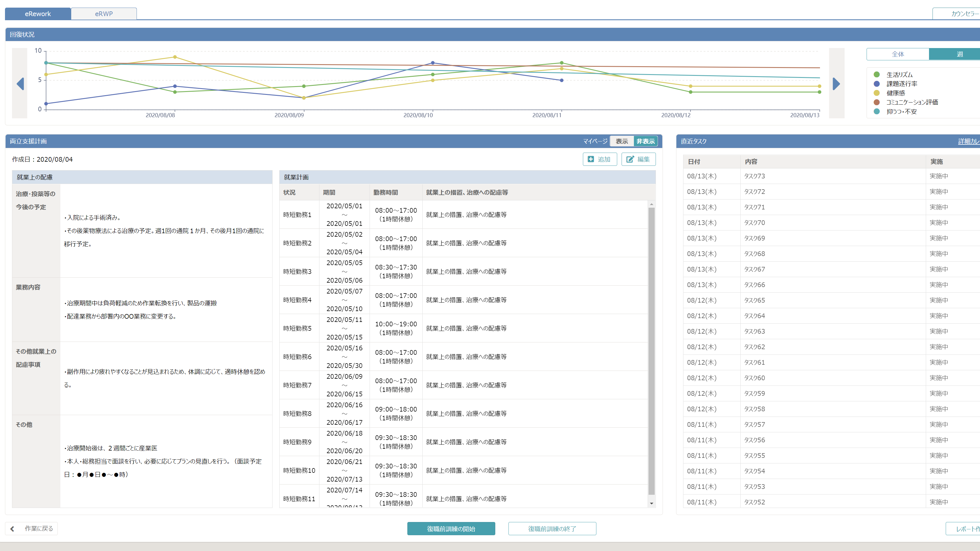Click 10:00～19:00 working hours cell
The height and width of the screenshot is (551, 980).
tap(396, 328)
